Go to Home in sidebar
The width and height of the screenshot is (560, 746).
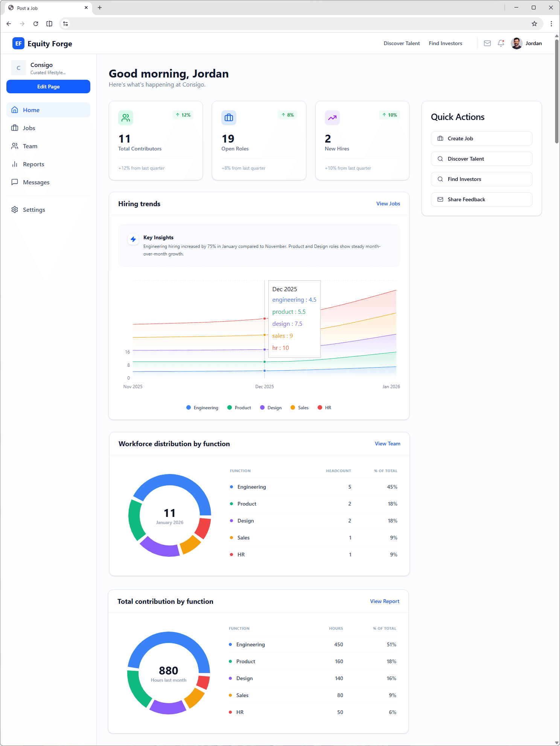click(x=48, y=110)
